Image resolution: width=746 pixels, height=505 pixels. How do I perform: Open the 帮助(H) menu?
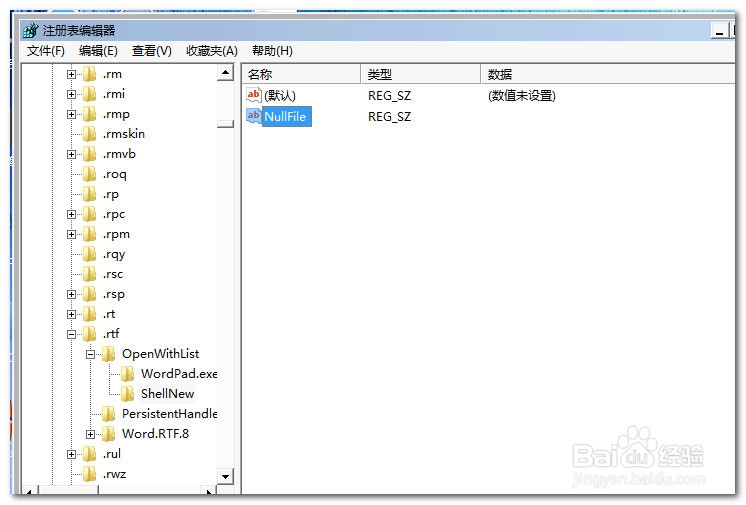pos(272,50)
